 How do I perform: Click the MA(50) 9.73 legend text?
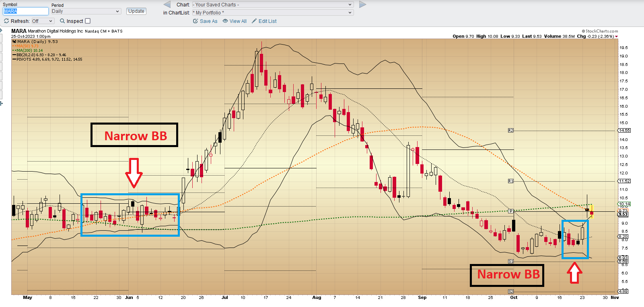(27, 46)
